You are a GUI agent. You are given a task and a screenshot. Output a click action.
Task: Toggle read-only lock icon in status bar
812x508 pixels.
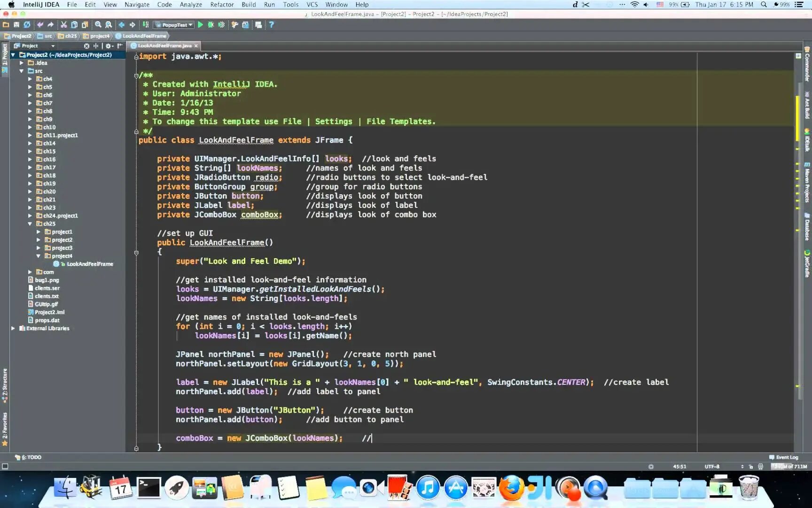click(751, 467)
